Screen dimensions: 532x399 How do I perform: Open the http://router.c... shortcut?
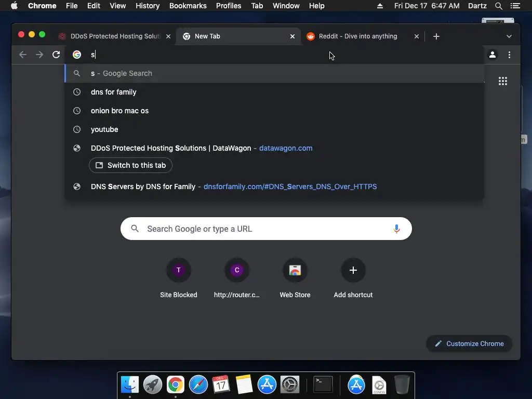click(x=237, y=277)
